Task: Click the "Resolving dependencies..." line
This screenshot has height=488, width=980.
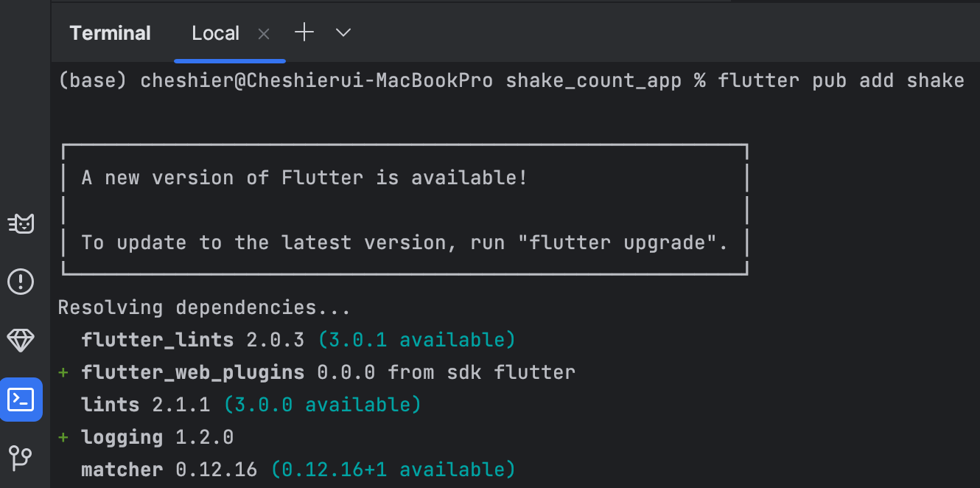Action: point(204,307)
